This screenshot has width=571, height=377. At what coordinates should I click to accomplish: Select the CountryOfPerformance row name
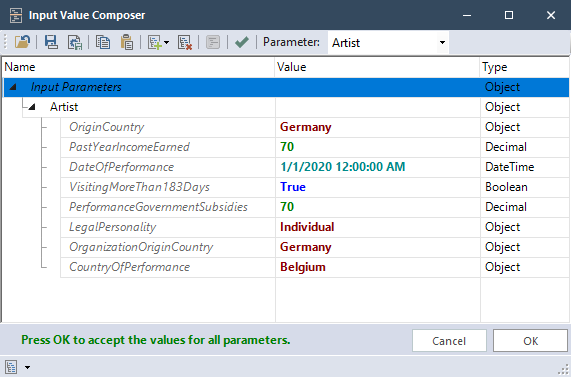130,267
